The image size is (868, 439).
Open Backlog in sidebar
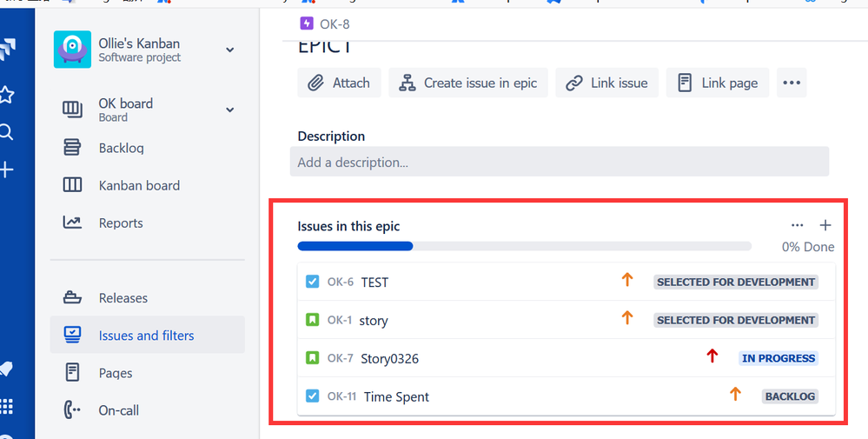coord(147,148)
